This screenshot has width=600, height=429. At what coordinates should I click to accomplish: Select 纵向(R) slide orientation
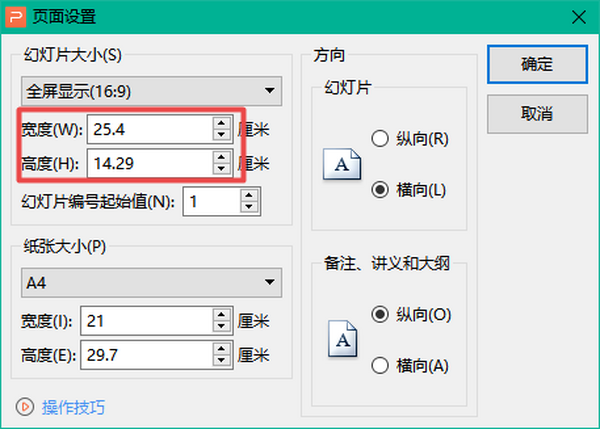(x=410, y=139)
